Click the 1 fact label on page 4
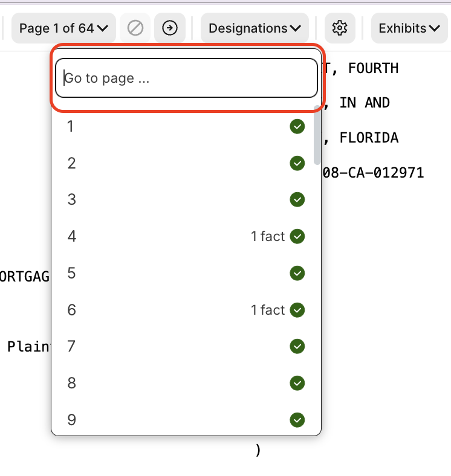The height and width of the screenshot is (476, 451). (268, 236)
